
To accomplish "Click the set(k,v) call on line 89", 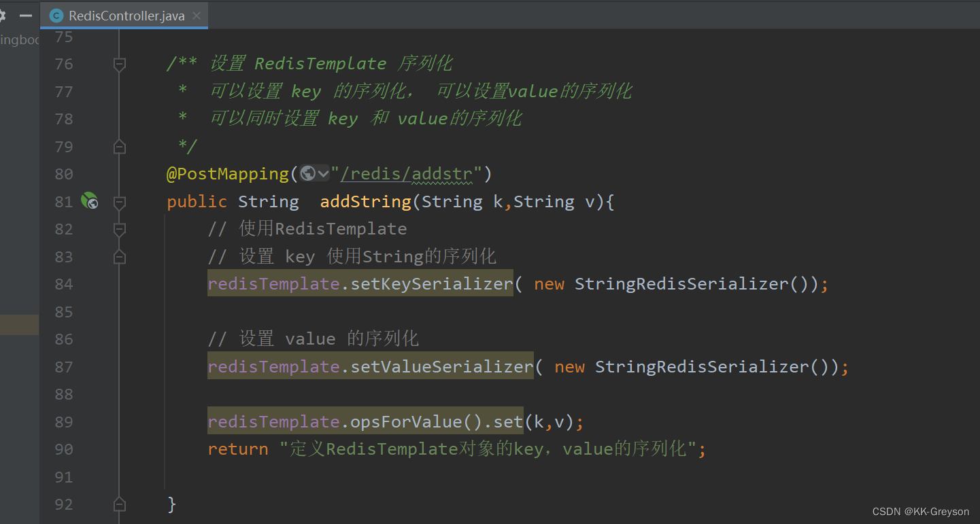I will 534,422.
